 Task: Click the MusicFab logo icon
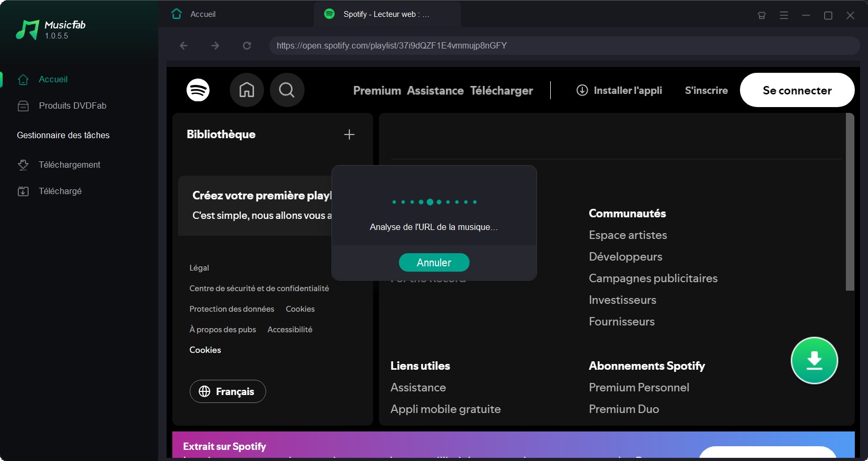[27, 30]
